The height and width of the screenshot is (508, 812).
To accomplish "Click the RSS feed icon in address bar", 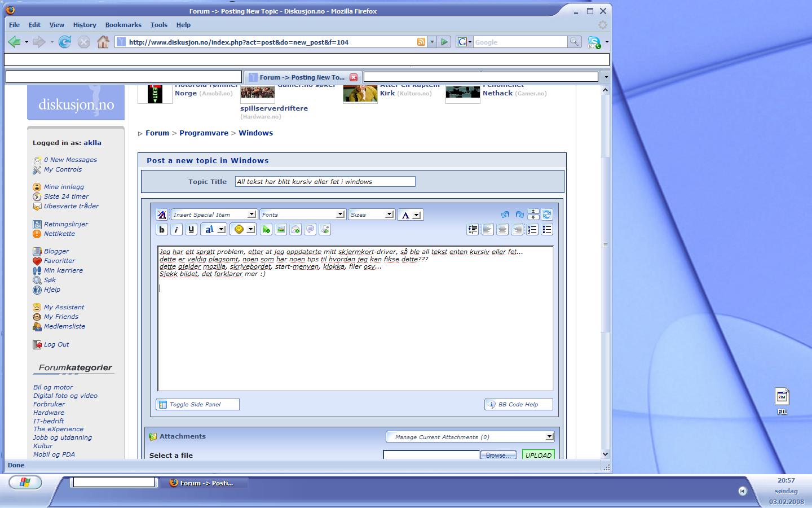I will 421,42.
